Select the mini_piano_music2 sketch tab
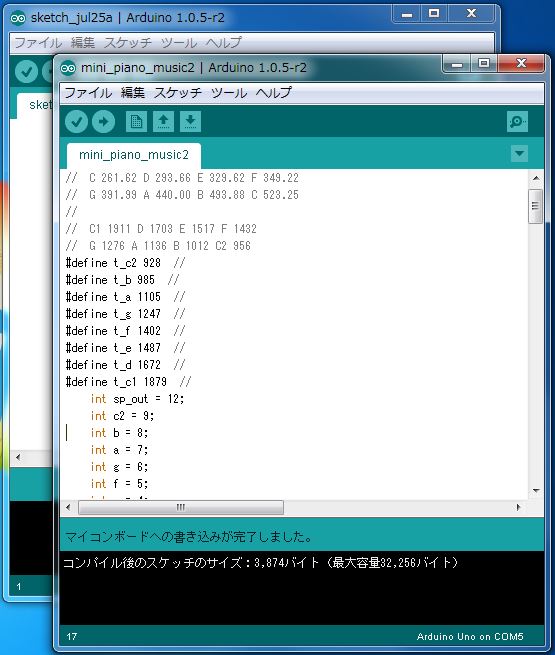The image size is (555, 655). tap(134, 155)
